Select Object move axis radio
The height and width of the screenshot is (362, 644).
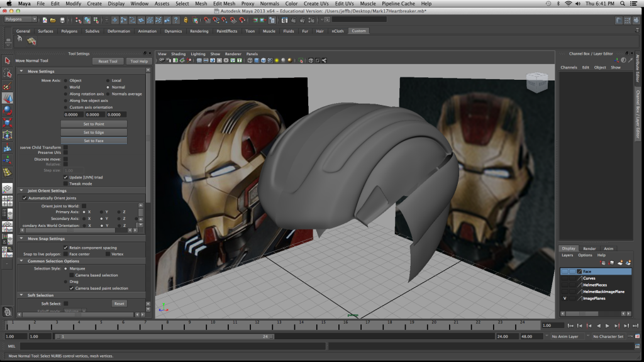tap(65, 80)
